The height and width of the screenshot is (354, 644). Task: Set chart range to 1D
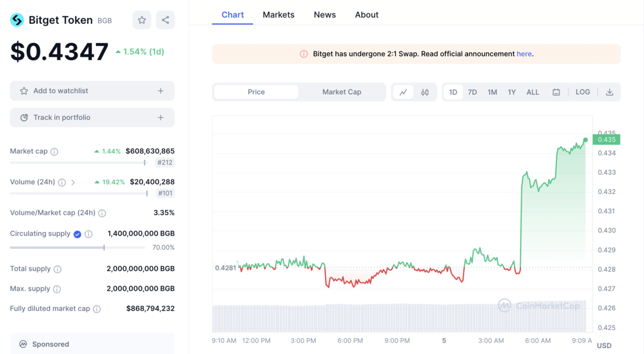pos(453,92)
